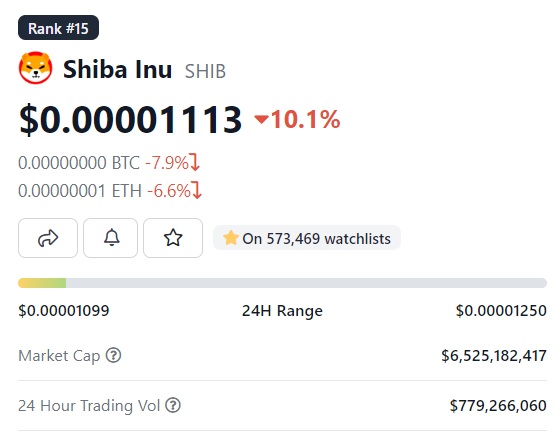The image size is (559, 443).
Task: Select trading volume value $779,266,060
Action: [498, 406]
